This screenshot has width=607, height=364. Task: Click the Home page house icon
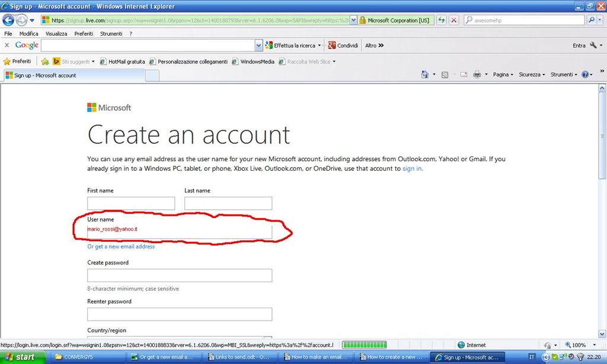click(x=424, y=74)
